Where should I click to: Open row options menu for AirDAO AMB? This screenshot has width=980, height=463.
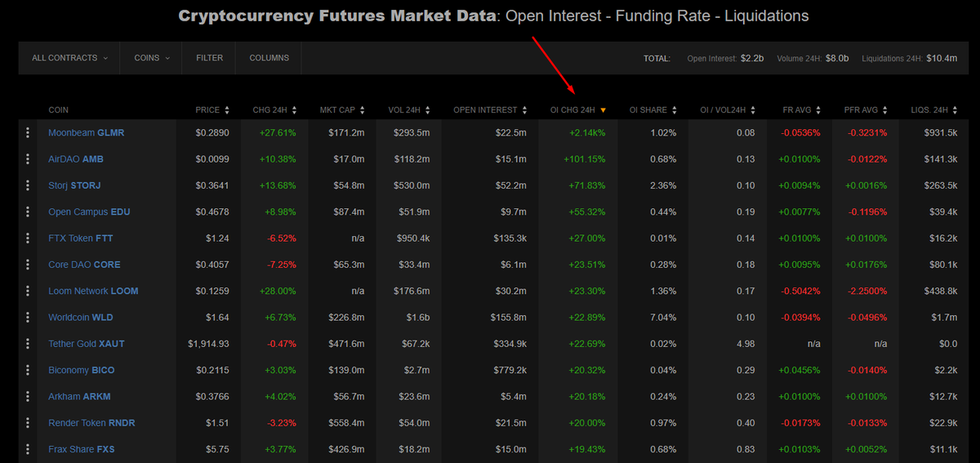(x=28, y=159)
